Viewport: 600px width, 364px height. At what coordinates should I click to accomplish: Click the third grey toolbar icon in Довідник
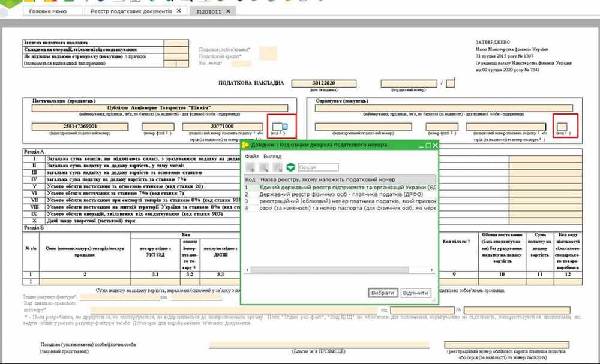point(277,167)
